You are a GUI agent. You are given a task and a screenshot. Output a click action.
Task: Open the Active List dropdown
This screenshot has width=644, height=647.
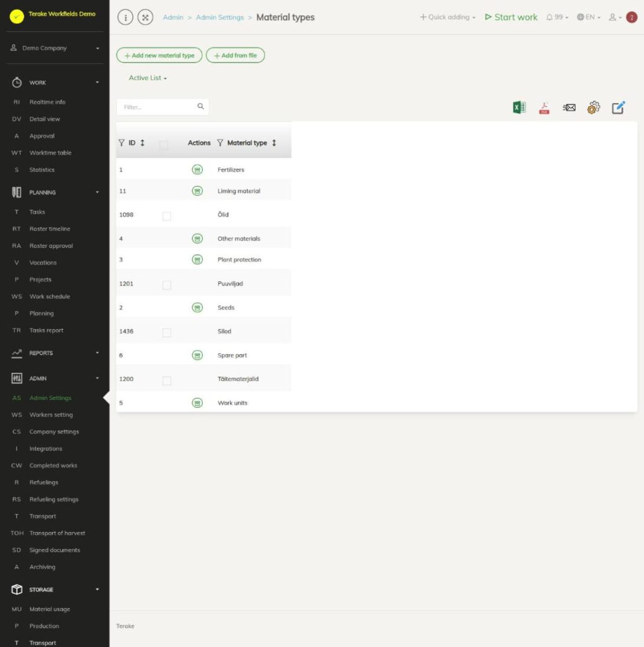pyautogui.click(x=148, y=78)
